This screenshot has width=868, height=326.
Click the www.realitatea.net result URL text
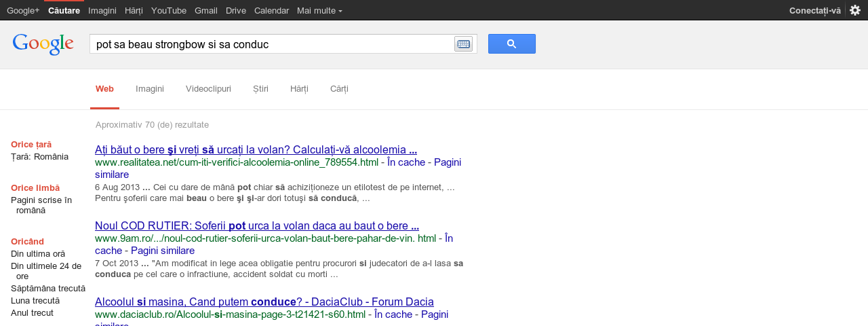(x=237, y=162)
